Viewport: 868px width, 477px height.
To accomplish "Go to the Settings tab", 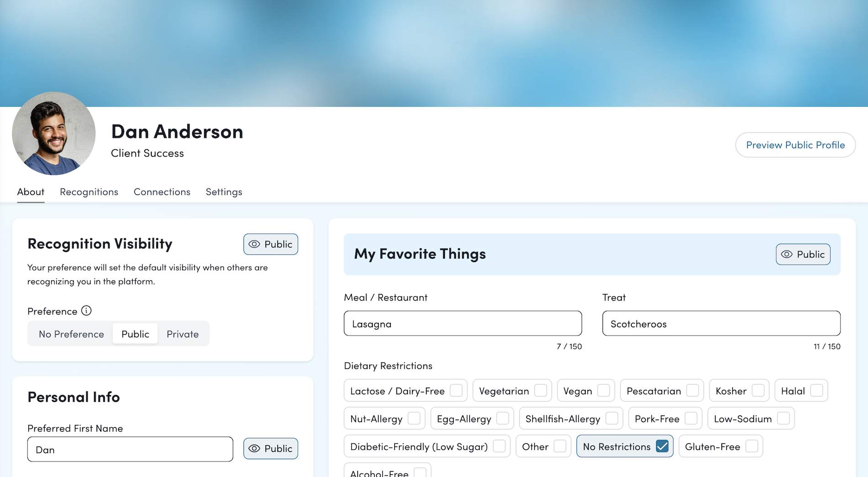I will coord(224,192).
